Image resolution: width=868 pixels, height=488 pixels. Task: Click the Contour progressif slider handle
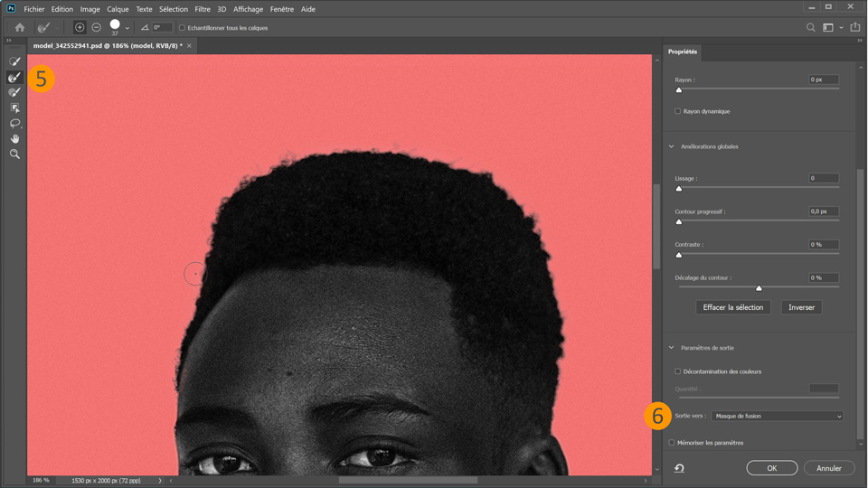coord(679,221)
